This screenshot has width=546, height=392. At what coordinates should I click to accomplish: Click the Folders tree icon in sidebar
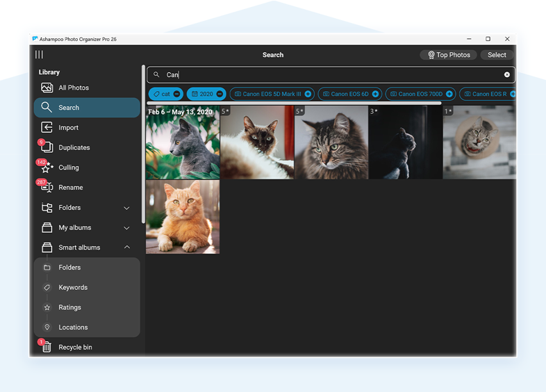[47, 207]
